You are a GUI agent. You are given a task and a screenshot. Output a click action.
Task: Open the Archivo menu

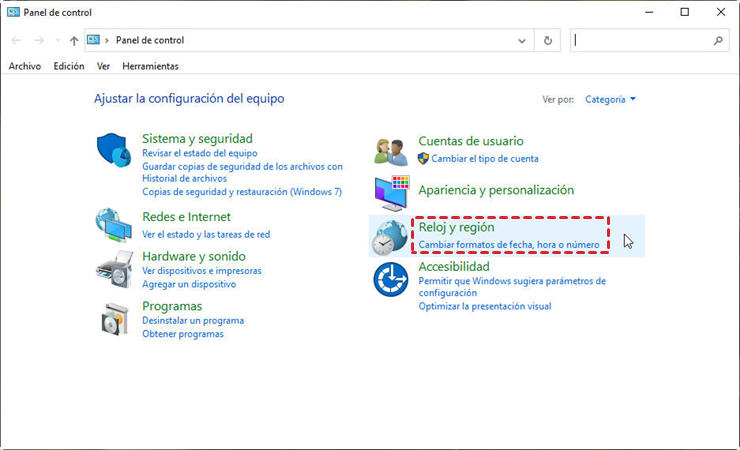[x=25, y=67]
